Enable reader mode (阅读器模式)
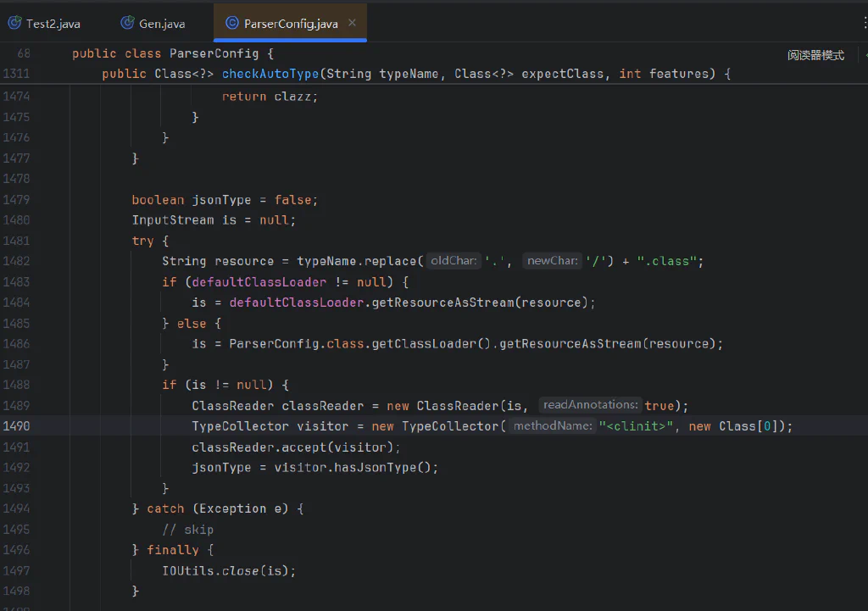 point(815,55)
